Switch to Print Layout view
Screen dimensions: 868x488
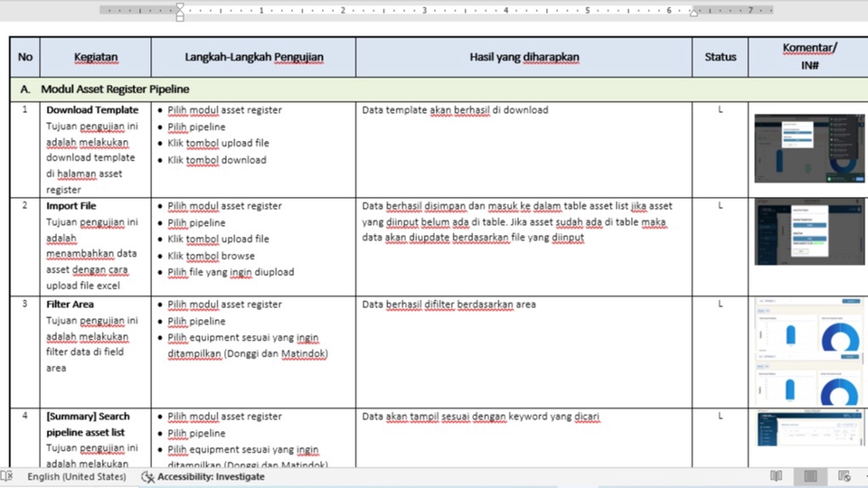point(810,476)
